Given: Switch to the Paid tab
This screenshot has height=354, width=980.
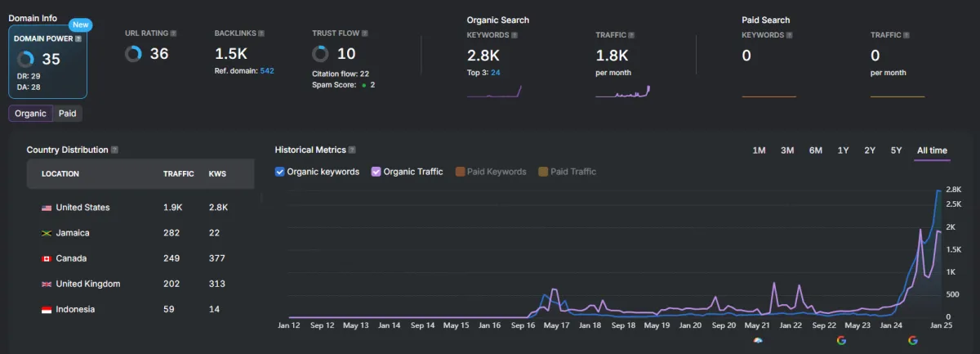Looking at the screenshot, I should [68, 114].
